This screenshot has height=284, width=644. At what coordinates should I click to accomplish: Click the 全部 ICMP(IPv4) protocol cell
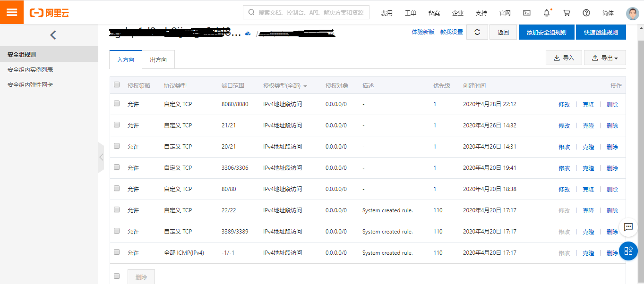click(x=184, y=253)
